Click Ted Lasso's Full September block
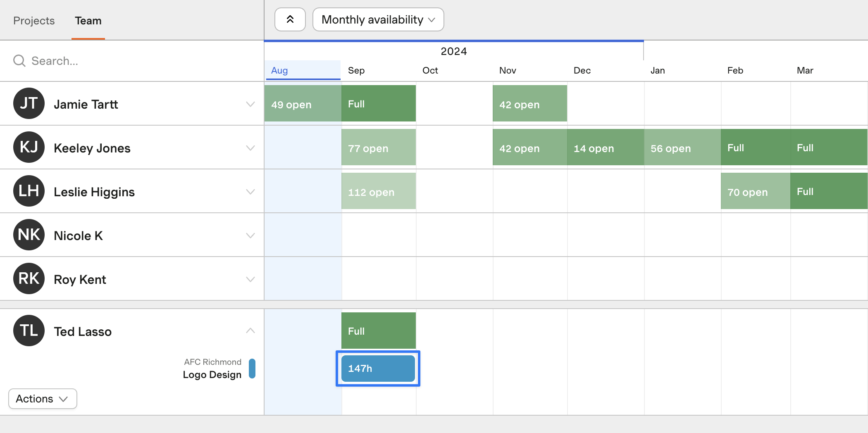This screenshot has height=433, width=868. tap(379, 331)
